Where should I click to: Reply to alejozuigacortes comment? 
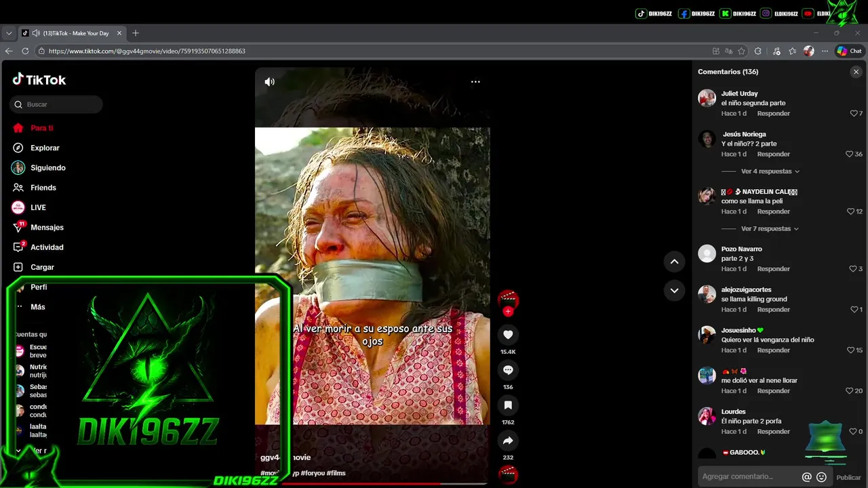tap(773, 310)
